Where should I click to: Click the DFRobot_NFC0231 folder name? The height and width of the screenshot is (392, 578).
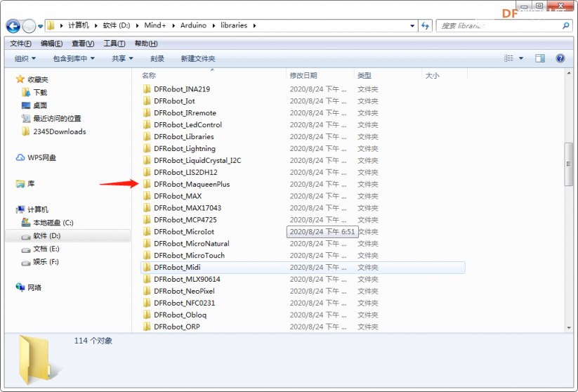[184, 303]
